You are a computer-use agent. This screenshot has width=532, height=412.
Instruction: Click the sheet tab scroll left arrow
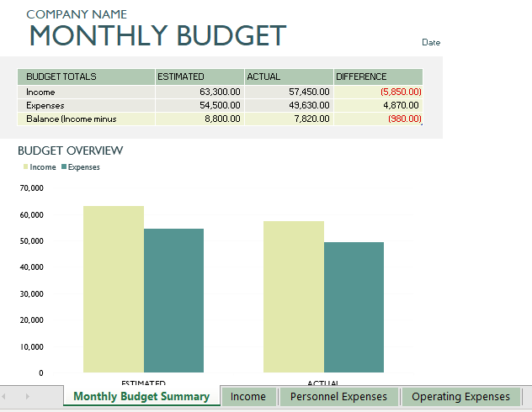click(3, 396)
